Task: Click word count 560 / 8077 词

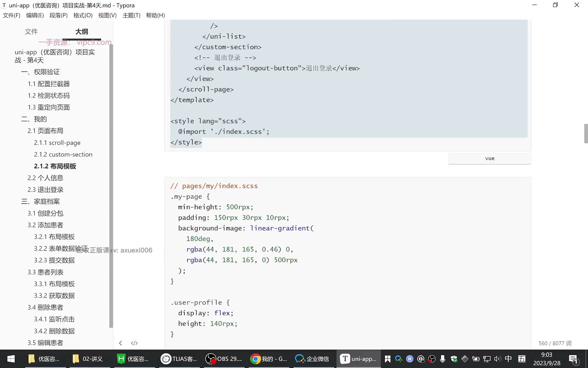Action: tap(555, 343)
